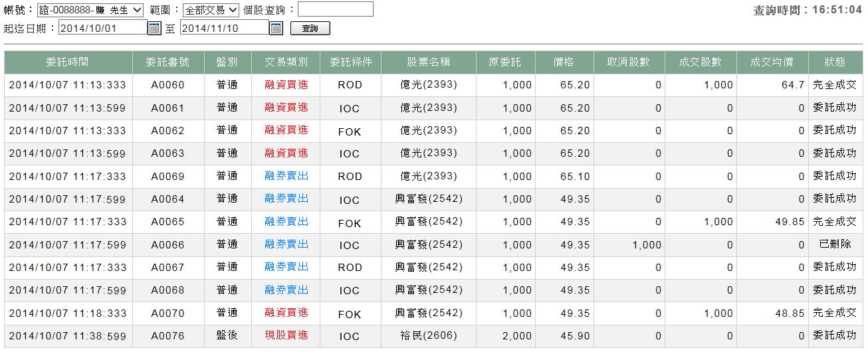The height and width of the screenshot is (352, 868).
Task: Focus the start date field 2014/10/01
Action: click(x=102, y=28)
